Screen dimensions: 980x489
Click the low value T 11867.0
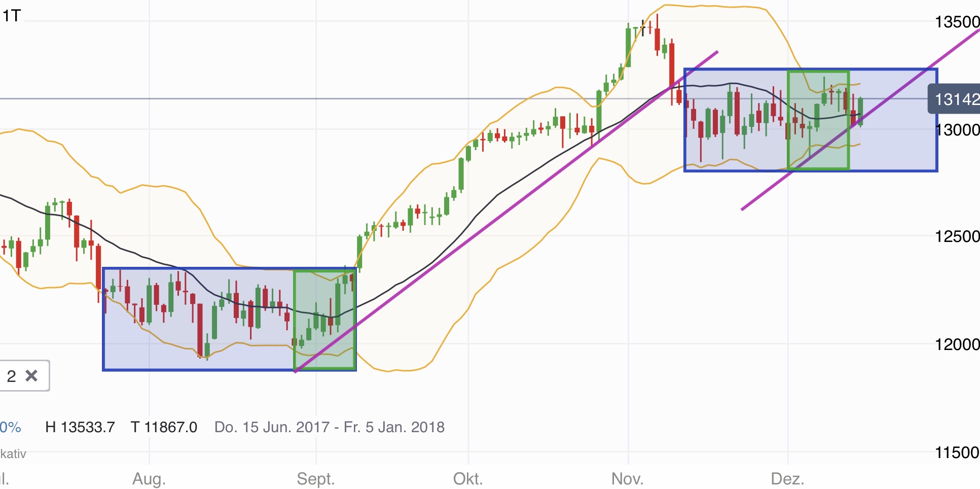(164, 427)
